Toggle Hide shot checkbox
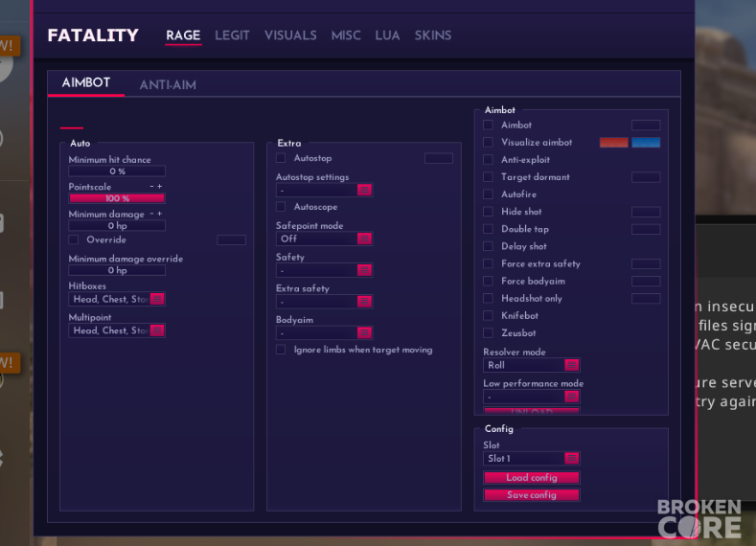 point(488,212)
